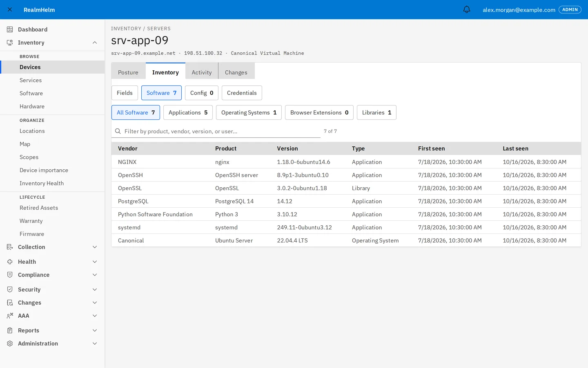Expand the Changes section chevron
The image size is (588, 368).
(95, 303)
